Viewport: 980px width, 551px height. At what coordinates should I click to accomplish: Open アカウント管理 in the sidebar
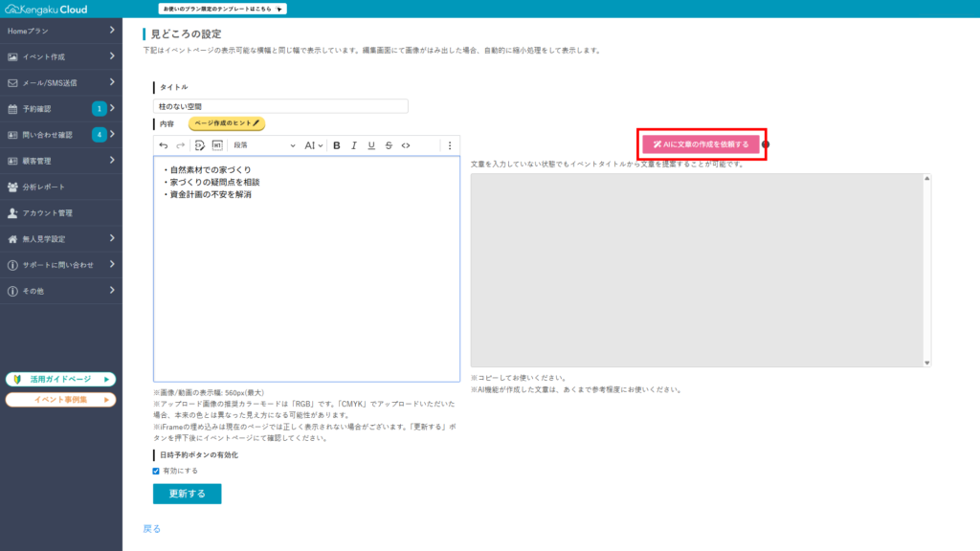click(61, 212)
